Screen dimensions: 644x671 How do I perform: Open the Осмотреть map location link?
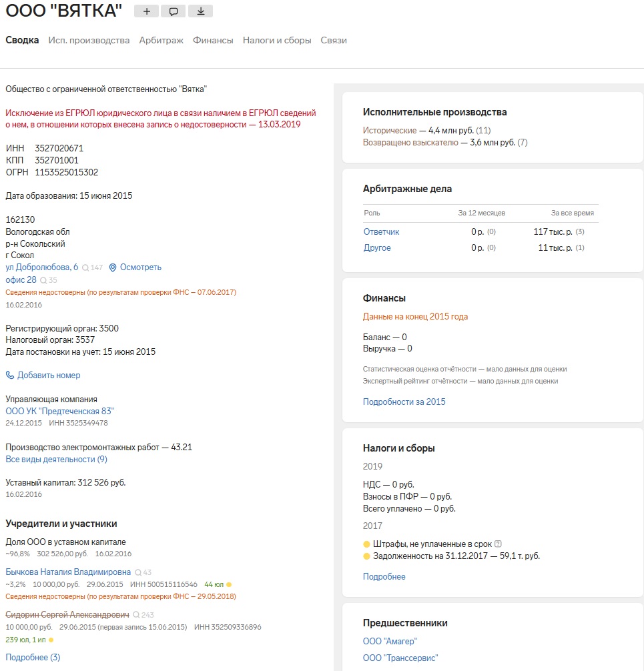pos(135,267)
